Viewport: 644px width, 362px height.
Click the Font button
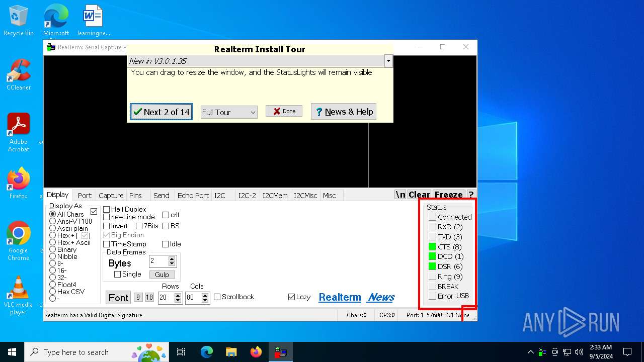(118, 298)
